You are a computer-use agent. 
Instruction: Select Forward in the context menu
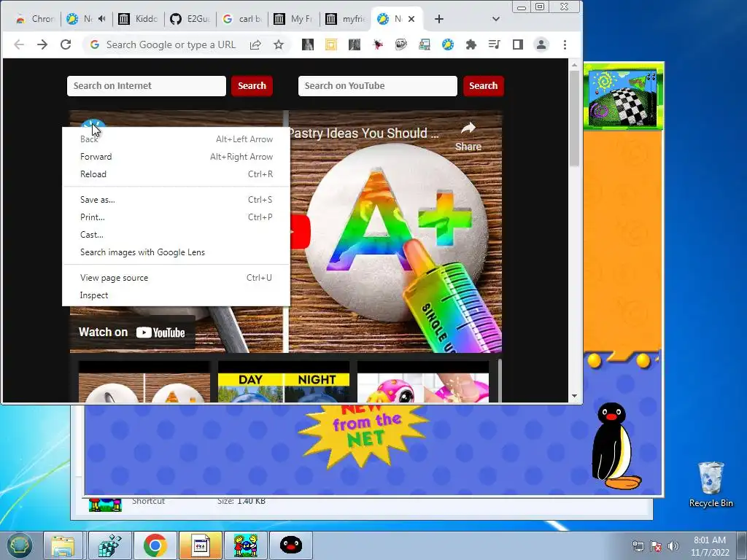pyautogui.click(x=176, y=157)
